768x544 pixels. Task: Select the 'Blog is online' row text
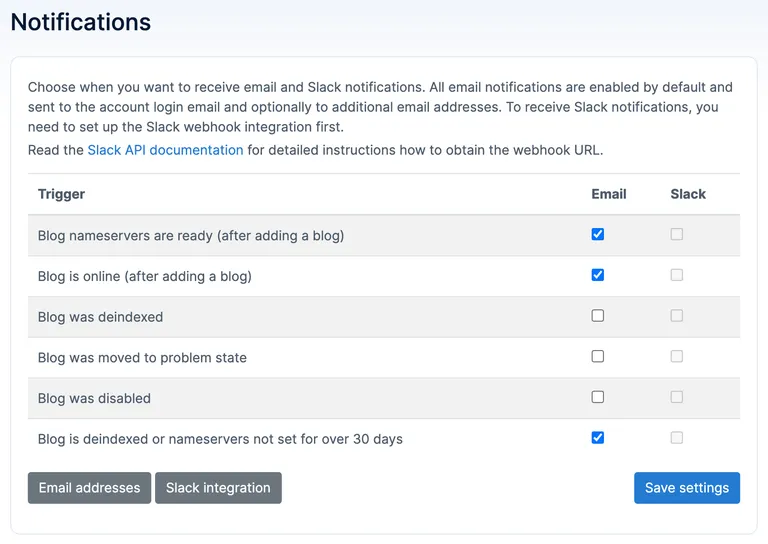(144, 276)
